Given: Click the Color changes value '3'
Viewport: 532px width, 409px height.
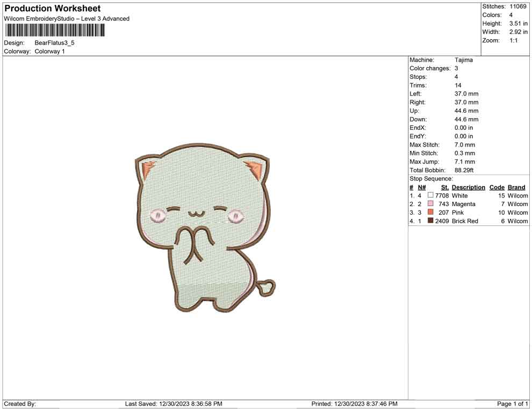Looking at the screenshot, I should click(456, 69).
